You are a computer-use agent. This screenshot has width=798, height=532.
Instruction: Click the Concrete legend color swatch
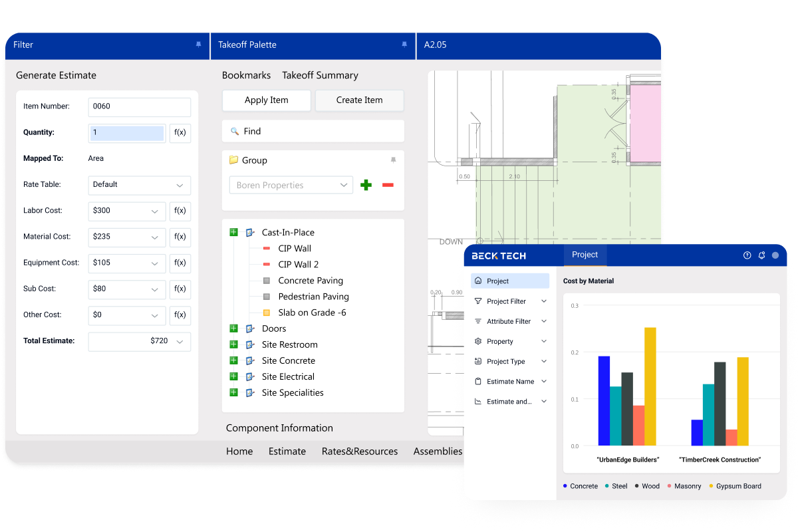coord(565,486)
